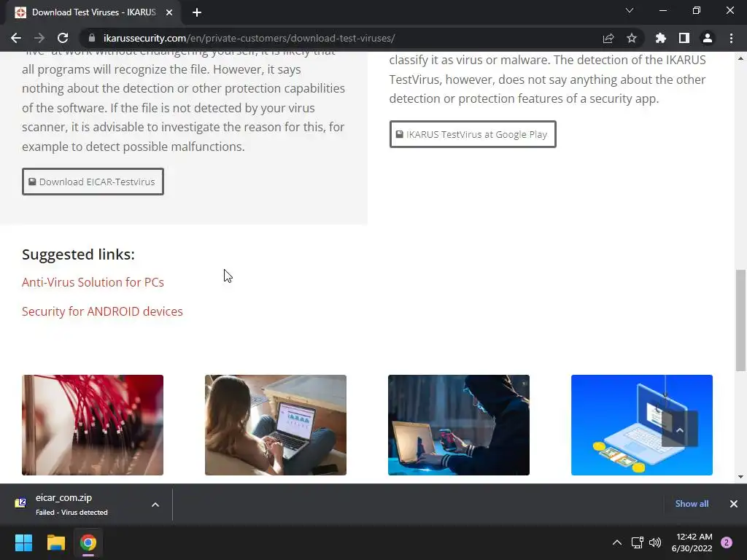Open the phishing laptop illustration thumbnail
The height and width of the screenshot is (560, 747).
pos(642,425)
